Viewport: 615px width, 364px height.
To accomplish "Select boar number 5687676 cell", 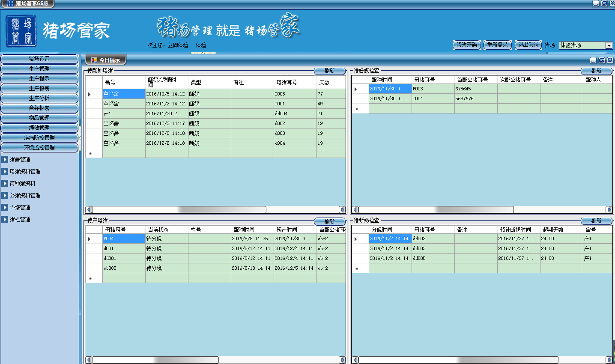I will coord(476,99).
